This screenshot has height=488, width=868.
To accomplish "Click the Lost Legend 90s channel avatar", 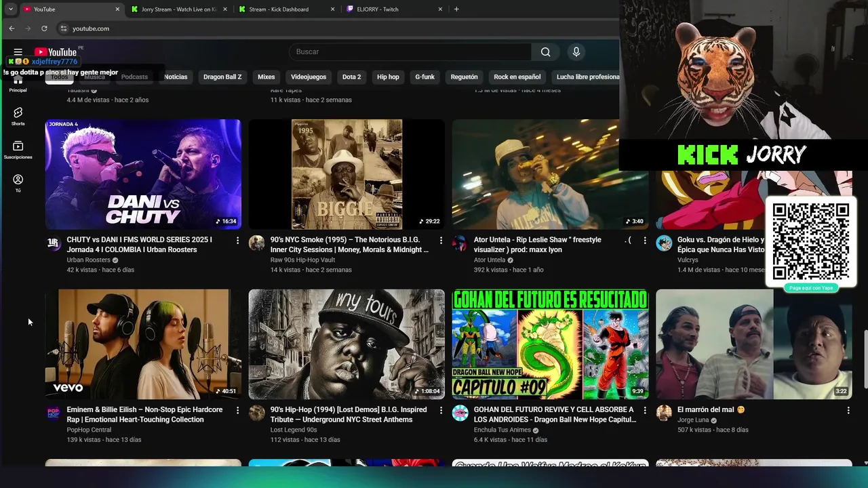I will coord(256,413).
